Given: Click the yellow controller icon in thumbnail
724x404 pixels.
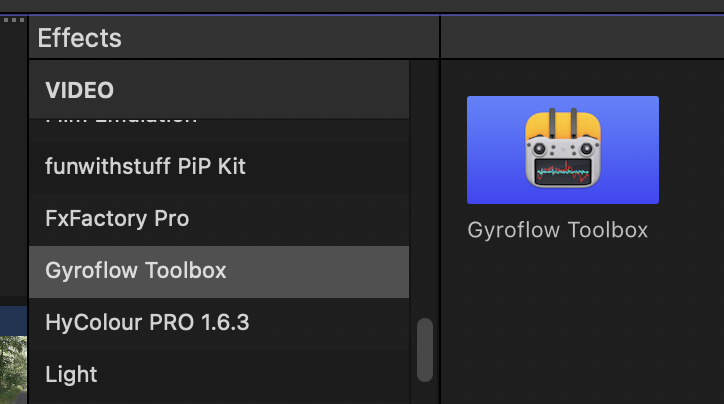Looking at the screenshot, I should [563, 148].
